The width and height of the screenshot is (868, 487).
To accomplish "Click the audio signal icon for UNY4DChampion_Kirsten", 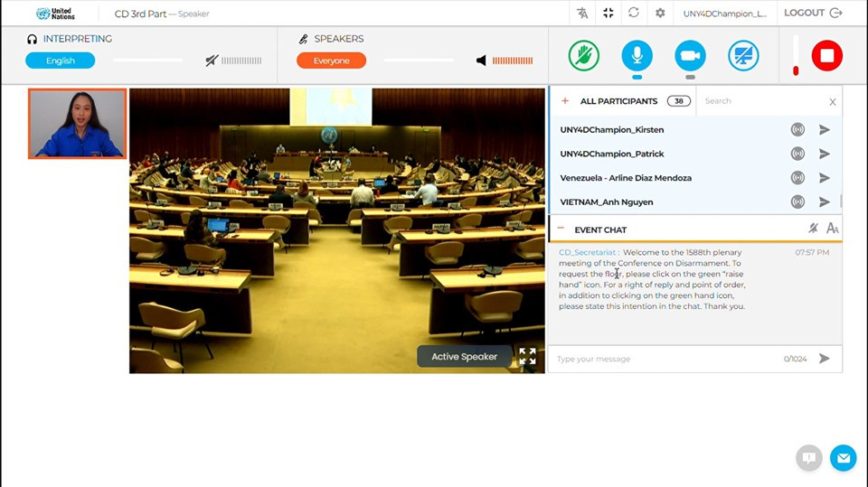I will [797, 130].
